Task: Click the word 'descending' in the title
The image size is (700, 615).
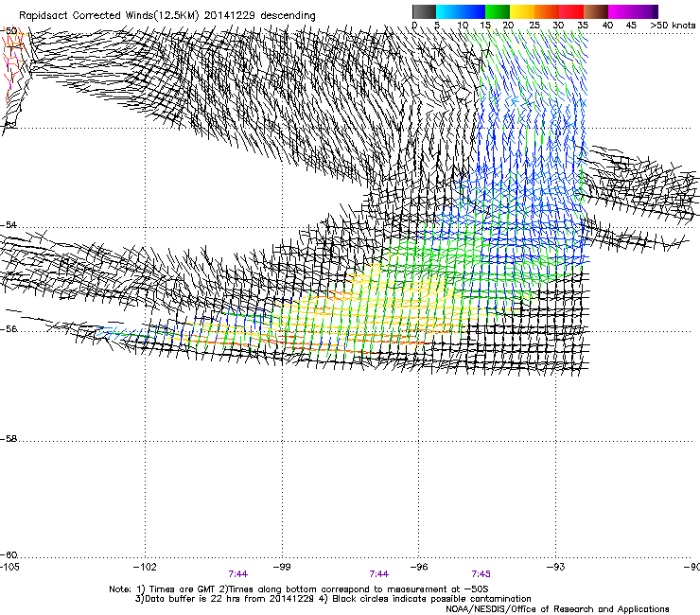Action: coord(288,16)
